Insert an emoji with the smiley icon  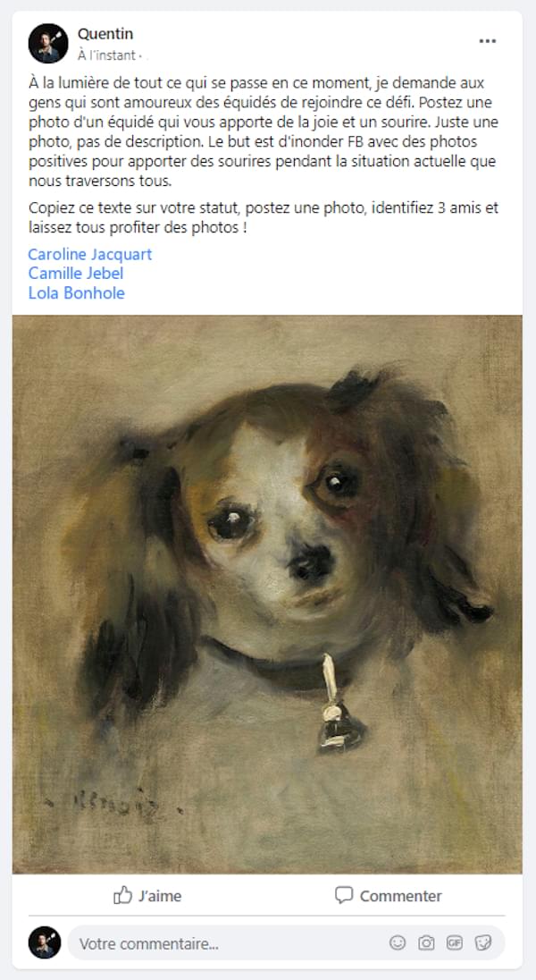point(398,942)
